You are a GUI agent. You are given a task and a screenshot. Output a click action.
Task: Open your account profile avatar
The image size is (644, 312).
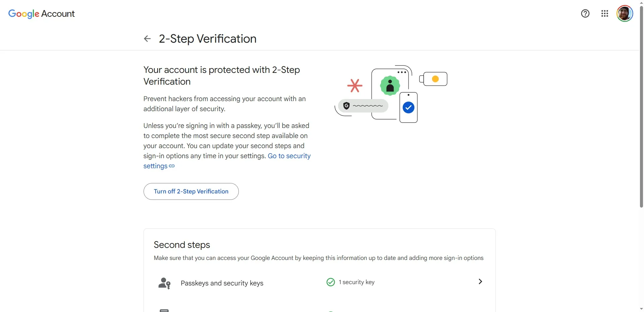tap(625, 13)
